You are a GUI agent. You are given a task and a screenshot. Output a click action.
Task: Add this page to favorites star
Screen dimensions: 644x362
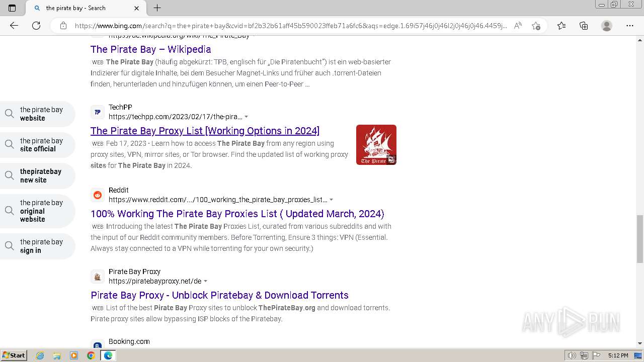click(x=536, y=26)
